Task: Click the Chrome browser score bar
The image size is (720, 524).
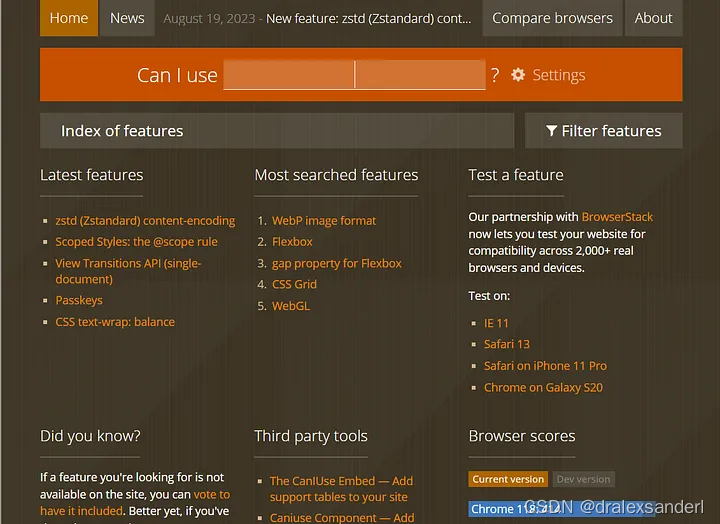Action: pyautogui.click(x=561, y=509)
